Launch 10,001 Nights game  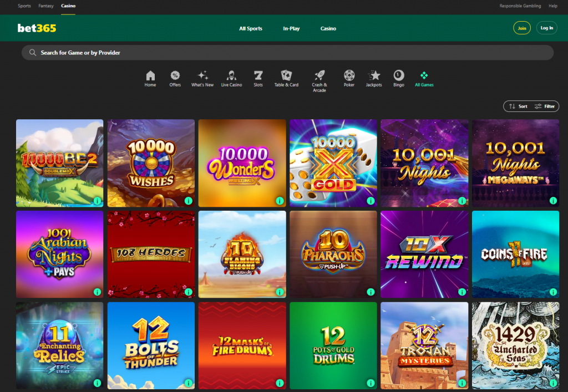tap(424, 163)
